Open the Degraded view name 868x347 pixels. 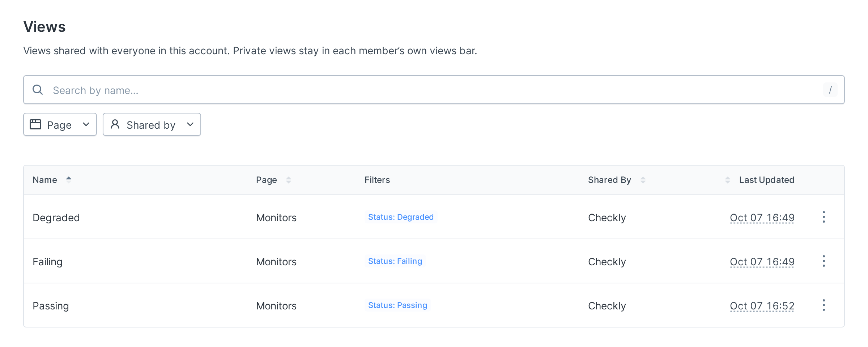click(x=56, y=218)
